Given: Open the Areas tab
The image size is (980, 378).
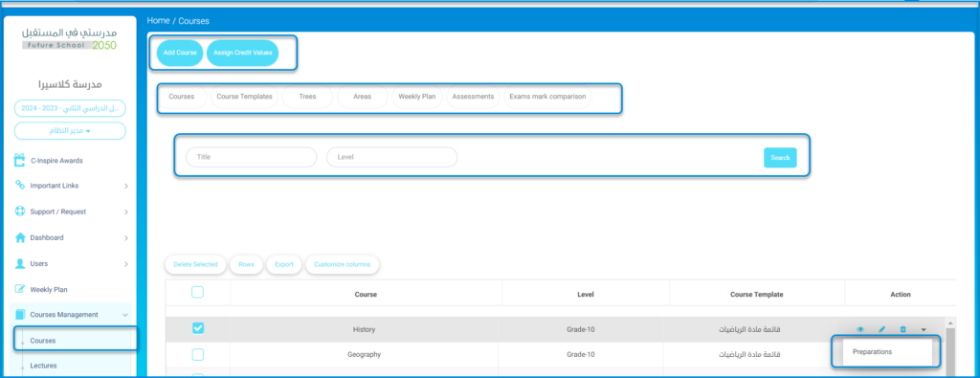Looking at the screenshot, I should tap(362, 97).
